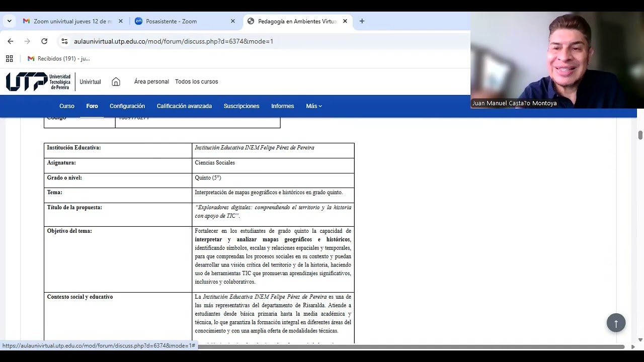644x362 pixels.
Task: Reload the current page
Action: point(44,41)
